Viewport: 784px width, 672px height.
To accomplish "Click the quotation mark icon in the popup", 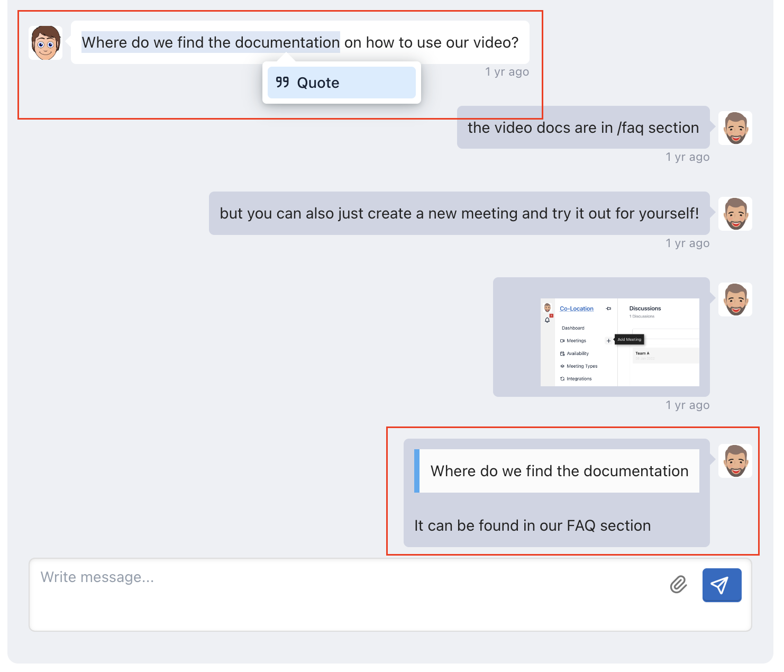I will pyautogui.click(x=282, y=83).
